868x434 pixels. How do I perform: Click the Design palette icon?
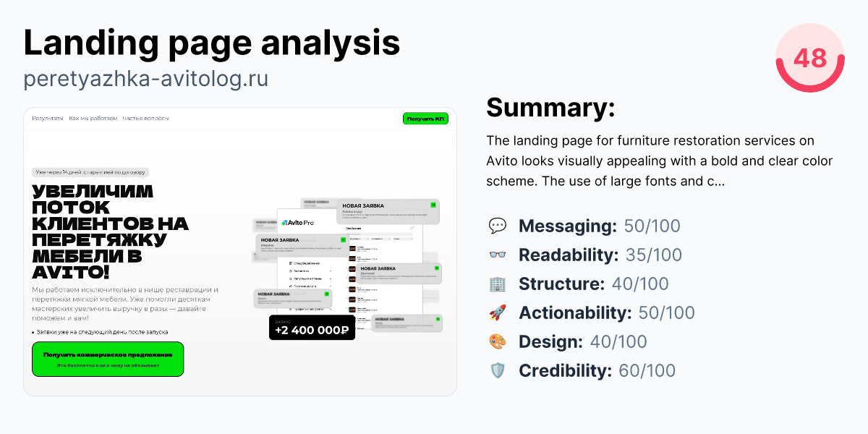[499, 341]
